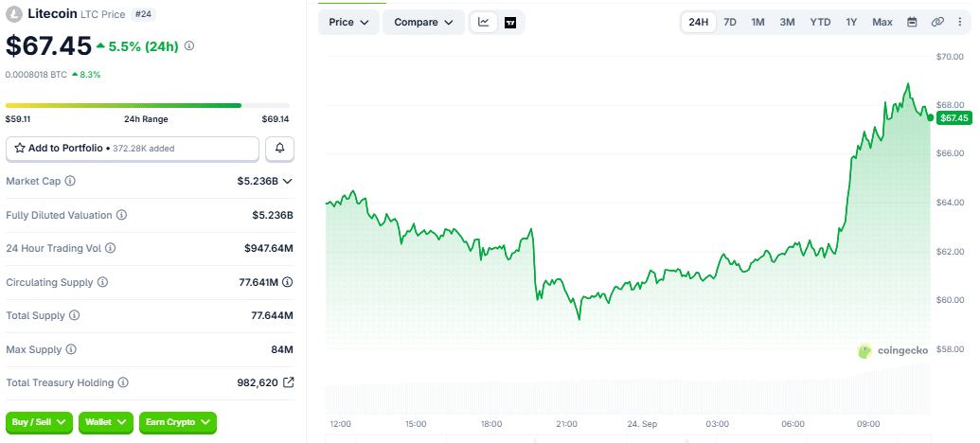Expand the Market Cap chevron

(288, 181)
